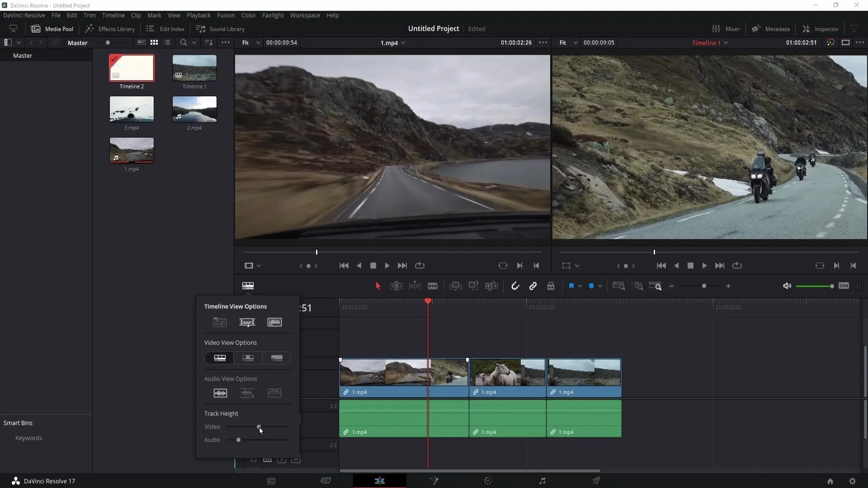This screenshot has height=488, width=868.
Task: Select the Fusion menu item
Action: pos(226,15)
